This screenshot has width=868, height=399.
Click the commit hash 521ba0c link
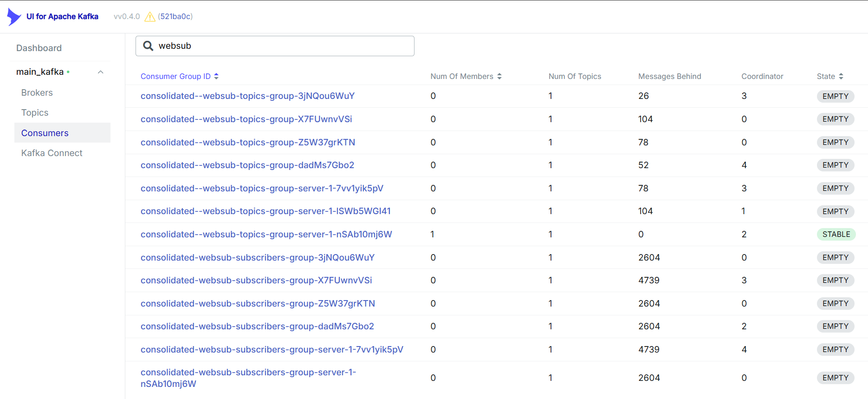(175, 16)
